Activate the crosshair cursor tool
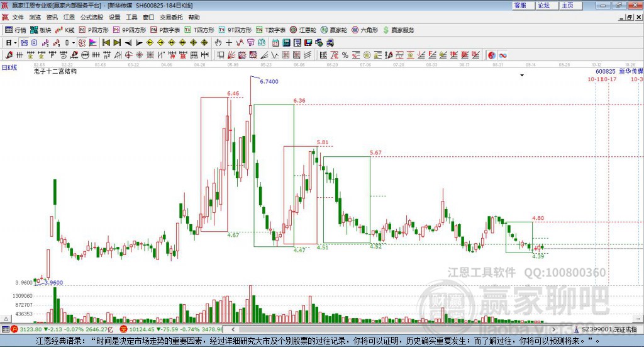The height and width of the screenshot is (347, 644). 229,43
